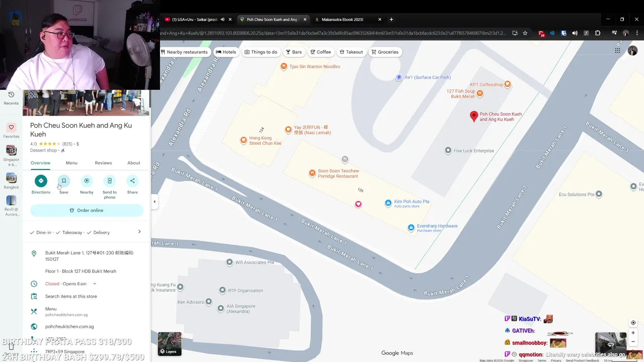Click the AV1 Surface Car Park marker
The image size is (644, 362).
[x=399, y=77]
